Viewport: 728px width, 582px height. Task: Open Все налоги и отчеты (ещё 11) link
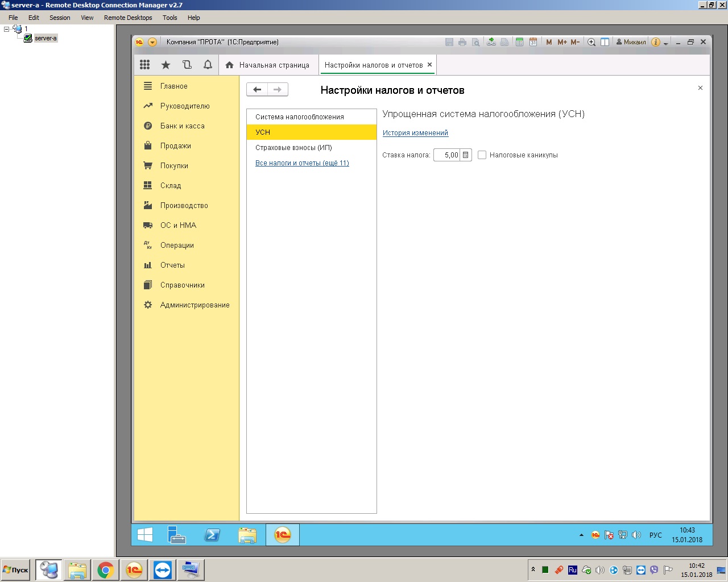pos(302,163)
